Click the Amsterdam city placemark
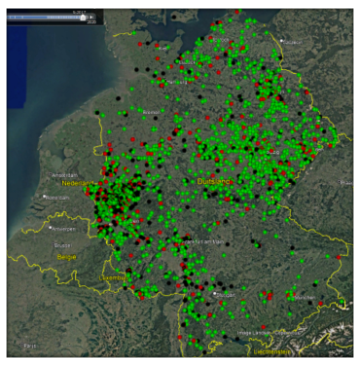 49,174
